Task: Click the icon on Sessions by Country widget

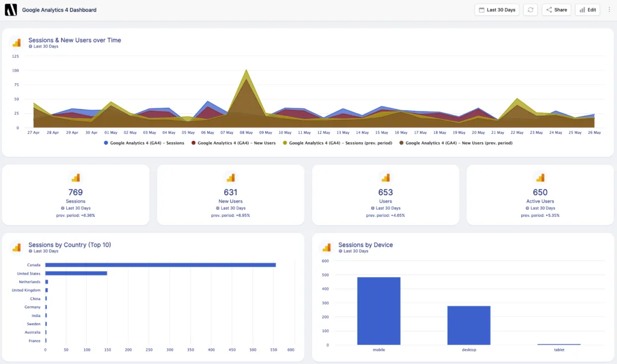Action: click(x=15, y=246)
